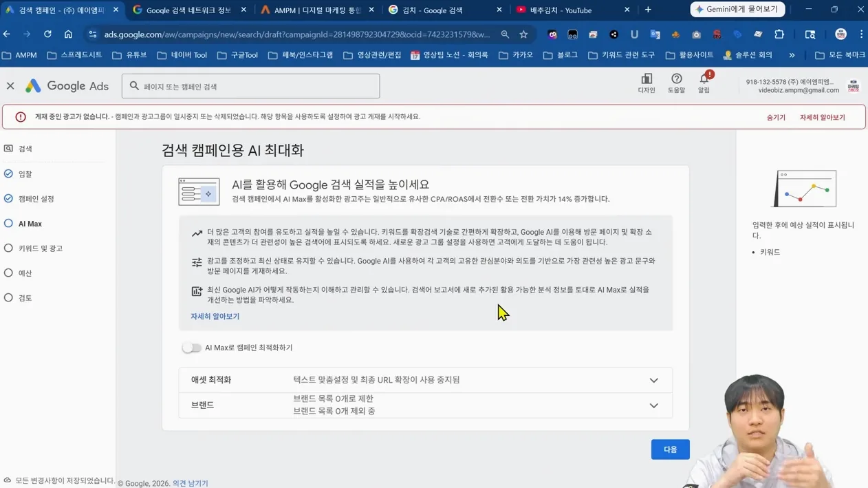Open the 유튜브 bookmark folder

[x=130, y=55]
